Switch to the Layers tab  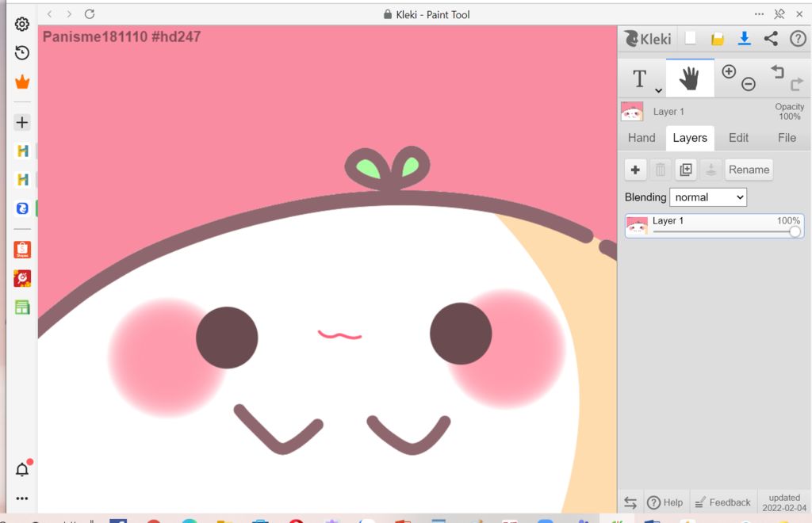(x=690, y=138)
